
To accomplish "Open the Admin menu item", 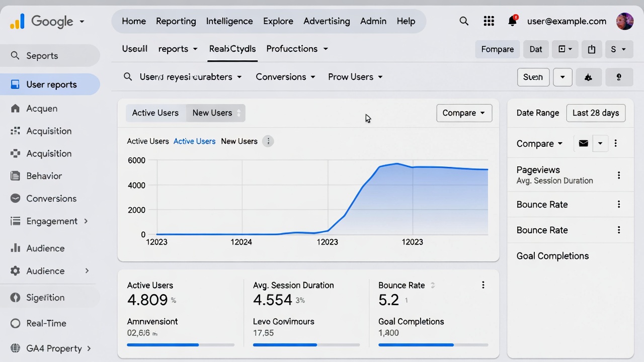I will pyautogui.click(x=373, y=21).
